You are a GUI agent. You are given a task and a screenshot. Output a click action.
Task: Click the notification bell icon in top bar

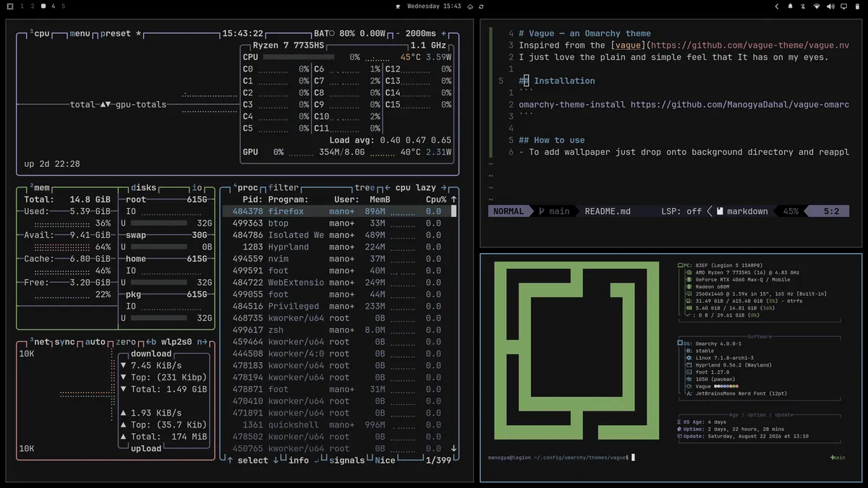[790, 7]
